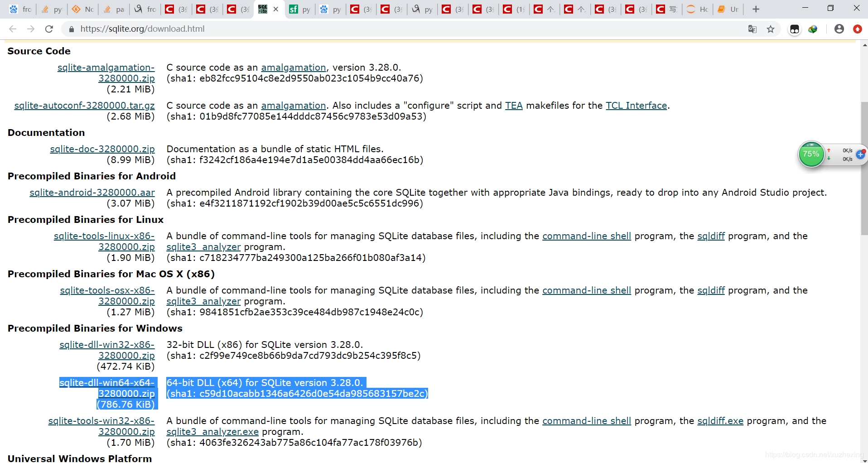The width and height of the screenshot is (868, 463).
Task: Go forward using the forward arrow
Action: point(31,29)
